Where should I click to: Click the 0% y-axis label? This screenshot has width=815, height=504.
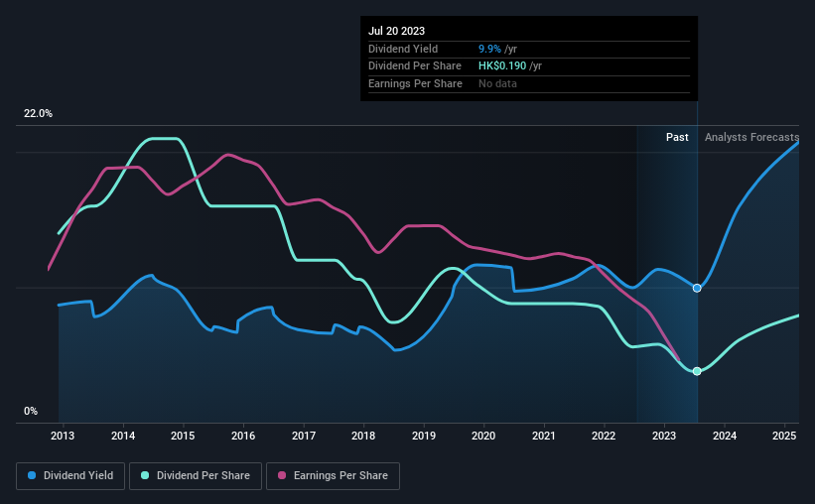[31, 411]
